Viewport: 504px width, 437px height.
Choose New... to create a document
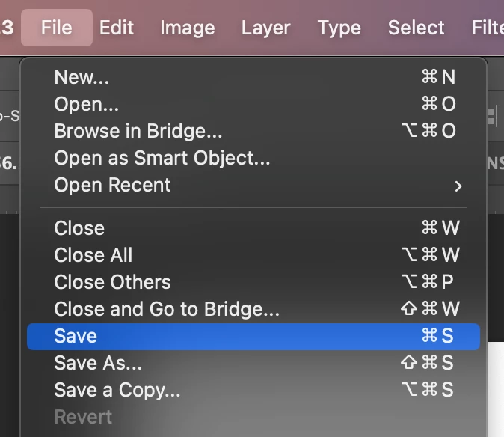82,77
